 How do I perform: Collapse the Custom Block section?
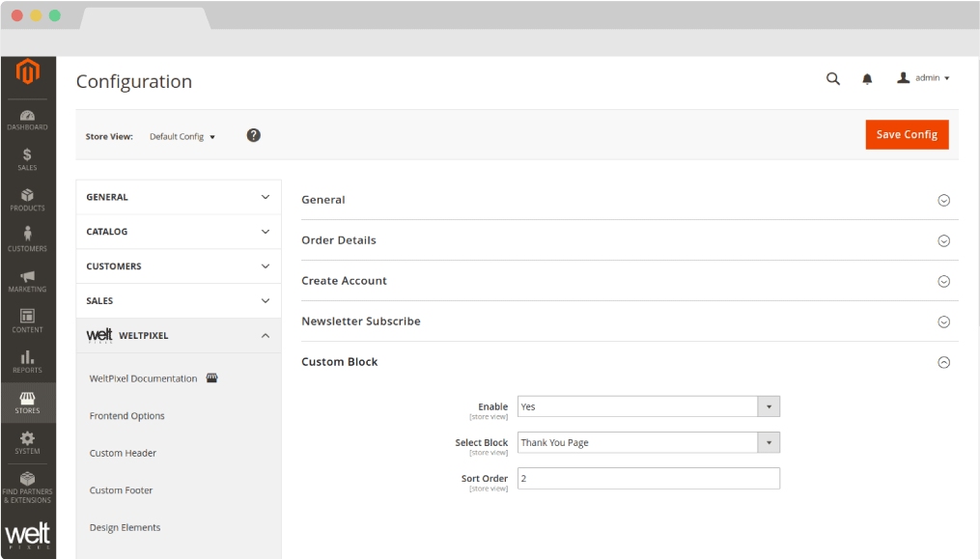[x=943, y=362]
